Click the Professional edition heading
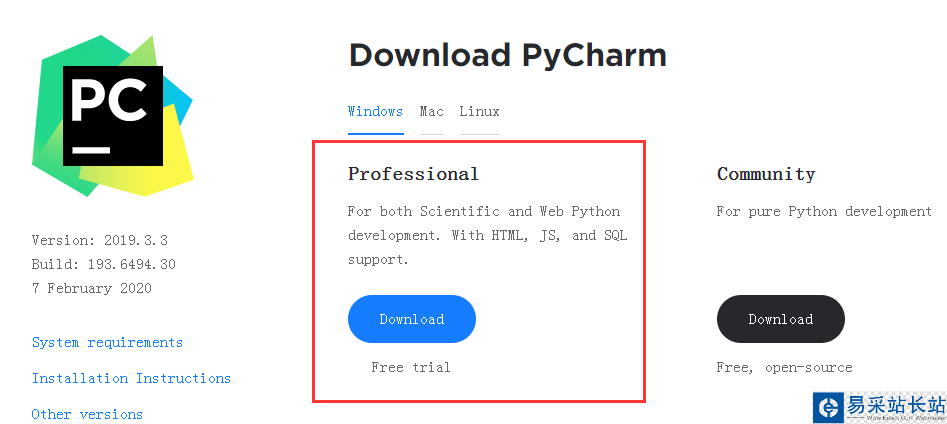 click(x=413, y=174)
